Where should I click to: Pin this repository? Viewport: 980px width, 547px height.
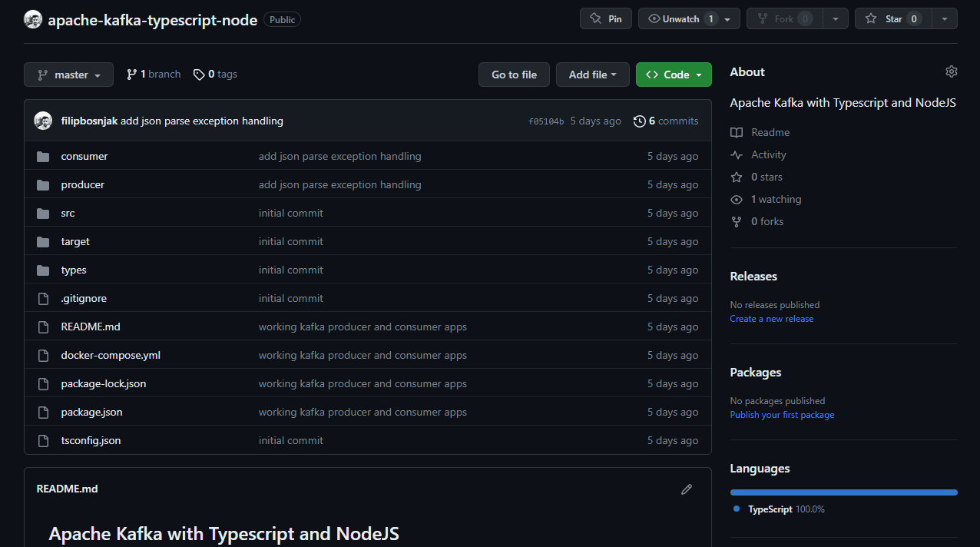[606, 18]
